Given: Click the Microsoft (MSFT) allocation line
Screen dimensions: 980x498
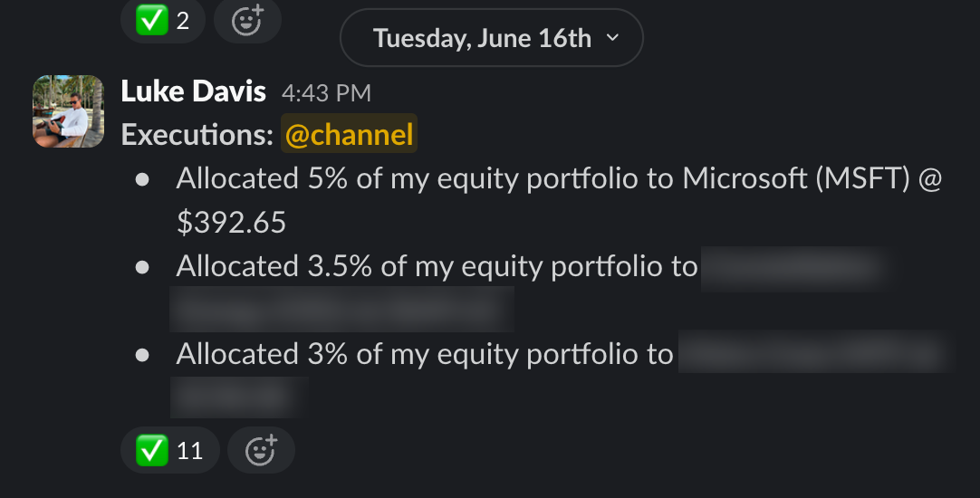Looking at the screenshot, I should pyautogui.click(x=559, y=200).
